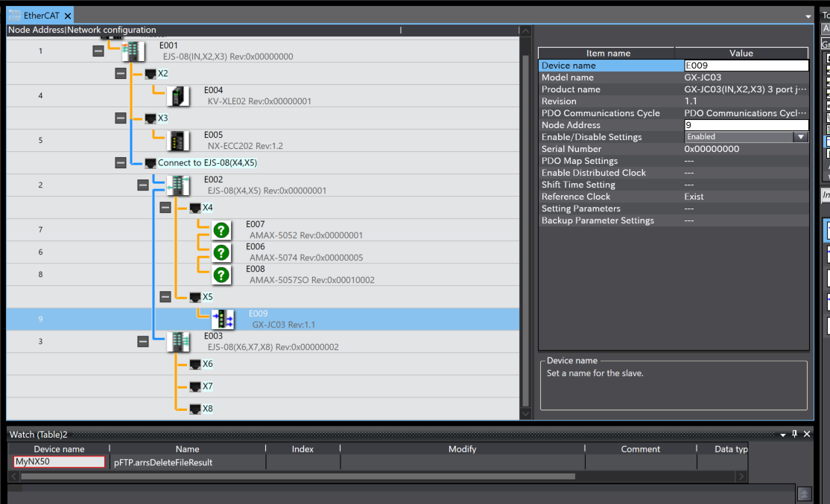The image size is (830, 504).
Task: Select the E001 junction slave icon
Action: (133, 51)
